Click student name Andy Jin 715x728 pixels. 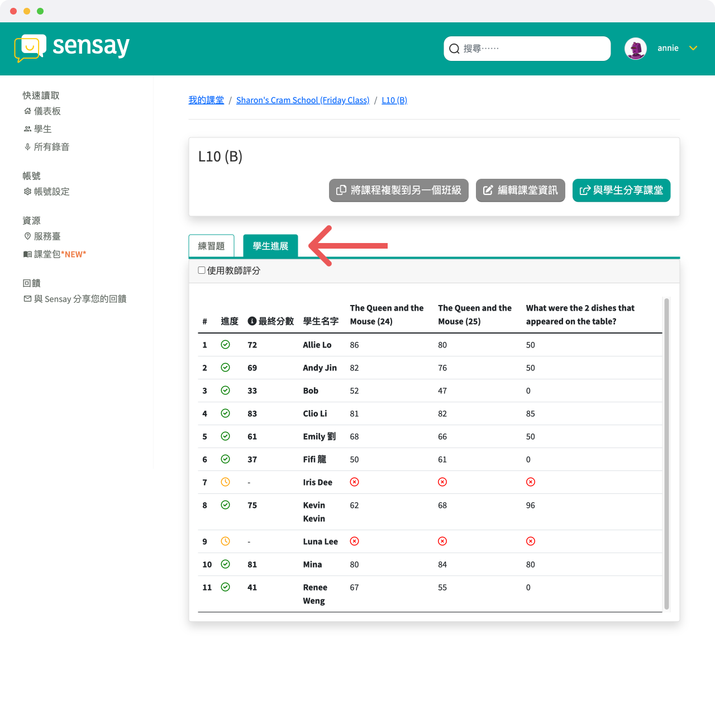tap(320, 368)
